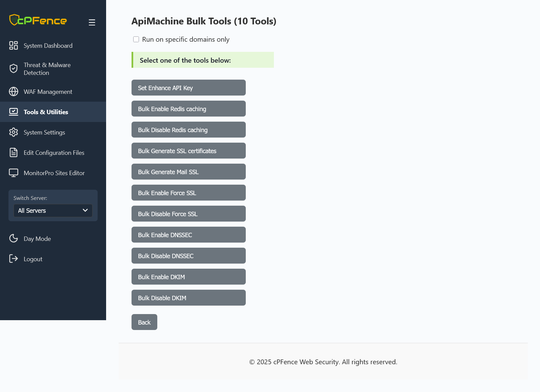Image resolution: width=540 pixels, height=392 pixels.
Task: Click Set Enhance API Key button
Action: [188, 88]
